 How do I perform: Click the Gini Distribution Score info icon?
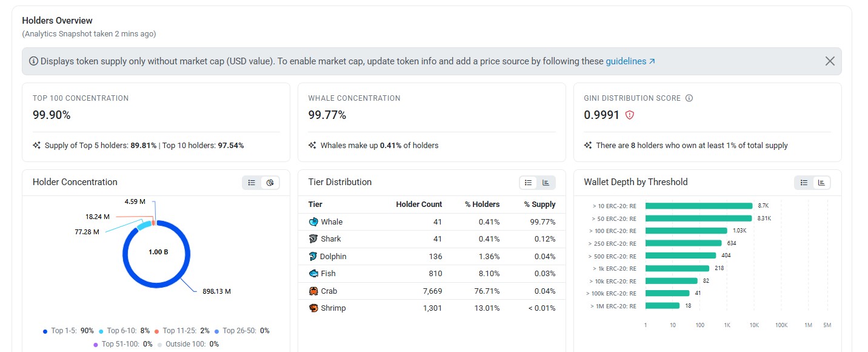point(689,98)
